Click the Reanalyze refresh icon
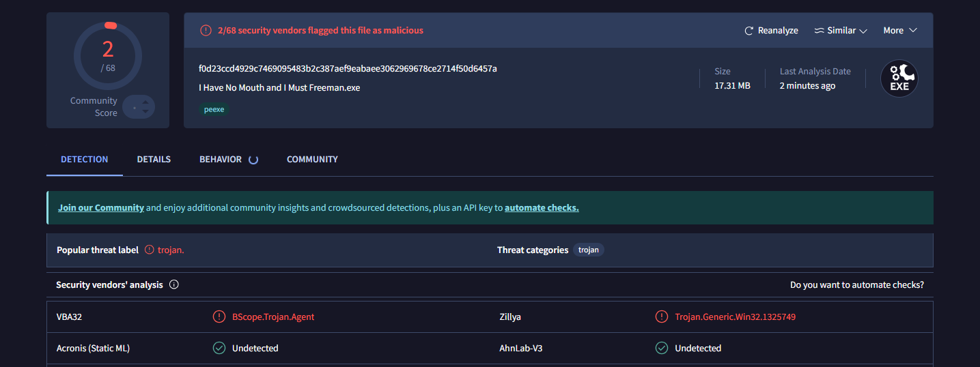This screenshot has width=980, height=367. [749, 31]
